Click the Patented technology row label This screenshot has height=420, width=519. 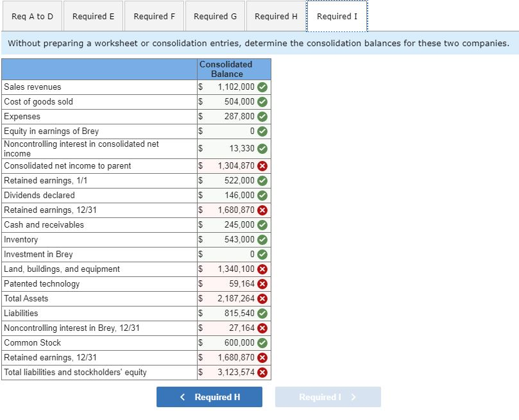click(42, 284)
